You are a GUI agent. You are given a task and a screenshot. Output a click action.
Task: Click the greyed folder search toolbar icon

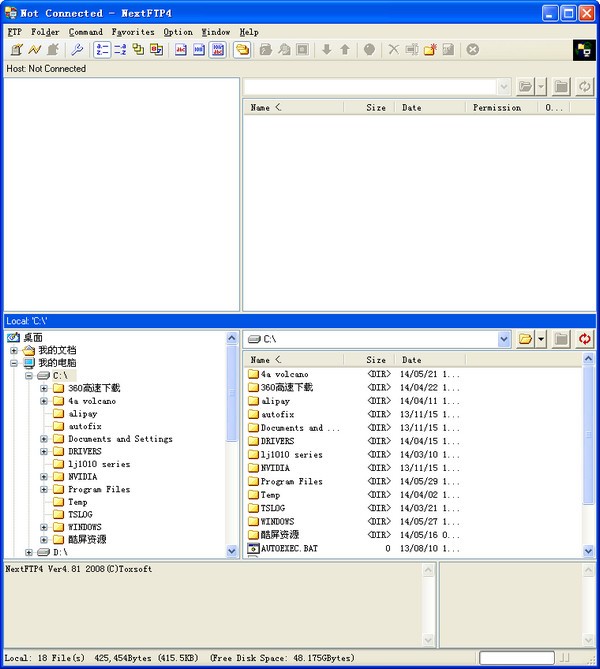pos(284,49)
